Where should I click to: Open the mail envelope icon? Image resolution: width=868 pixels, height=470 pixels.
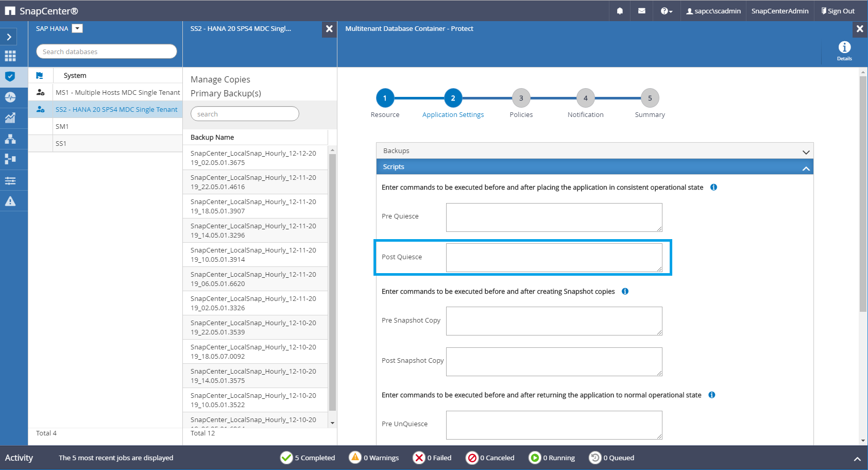pyautogui.click(x=641, y=11)
